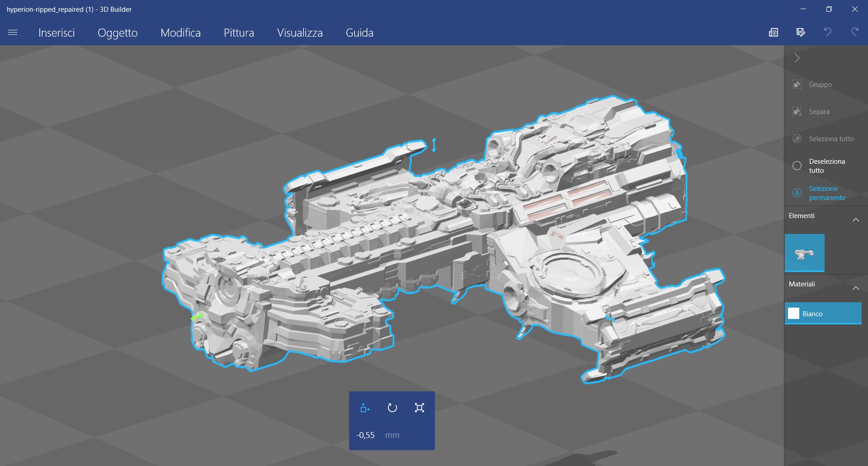The image size is (868, 466).
Task: Click the Separa button
Action: pyautogui.click(x=819, y=112)
